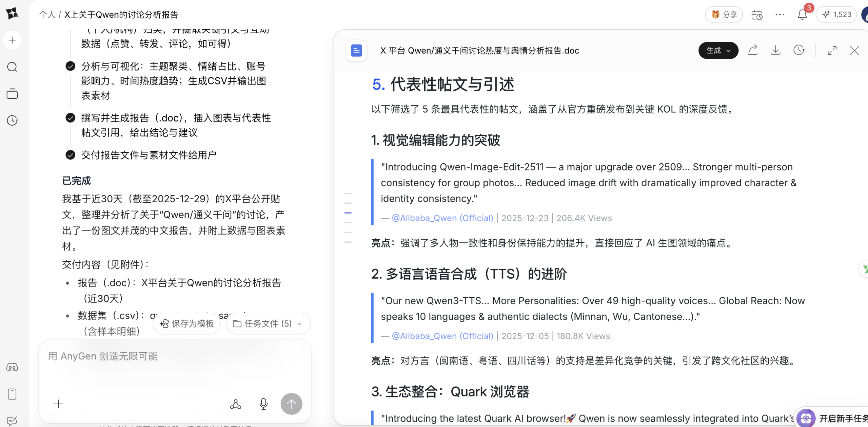Send the message with the arrow button
The width and height of the screenshot is (868, 427).
point(291,404)
